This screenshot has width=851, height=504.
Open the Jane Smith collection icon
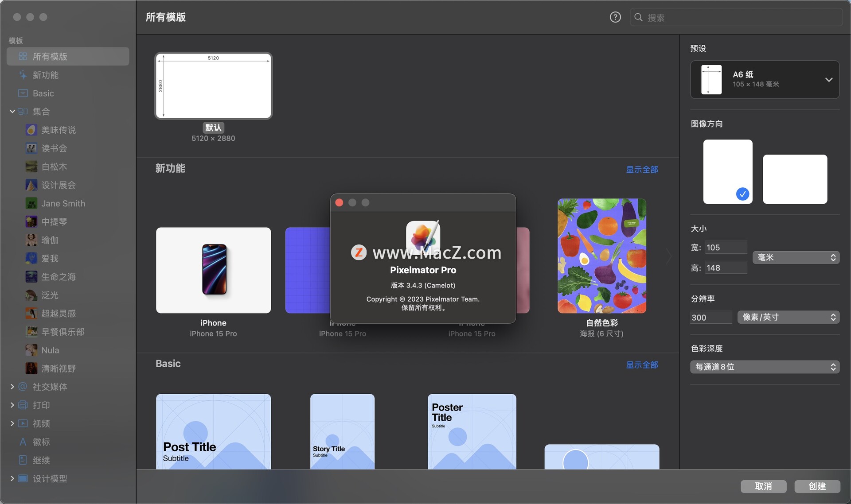pyautogui.click(x=31, y=204)
